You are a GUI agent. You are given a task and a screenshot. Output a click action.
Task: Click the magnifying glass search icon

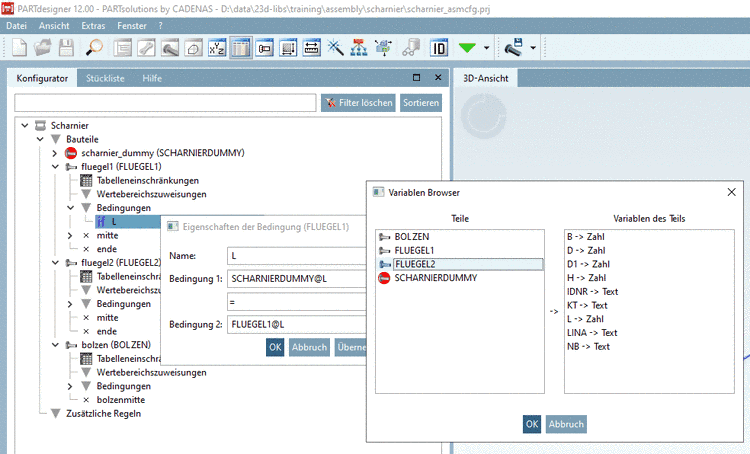click(94, 48)
